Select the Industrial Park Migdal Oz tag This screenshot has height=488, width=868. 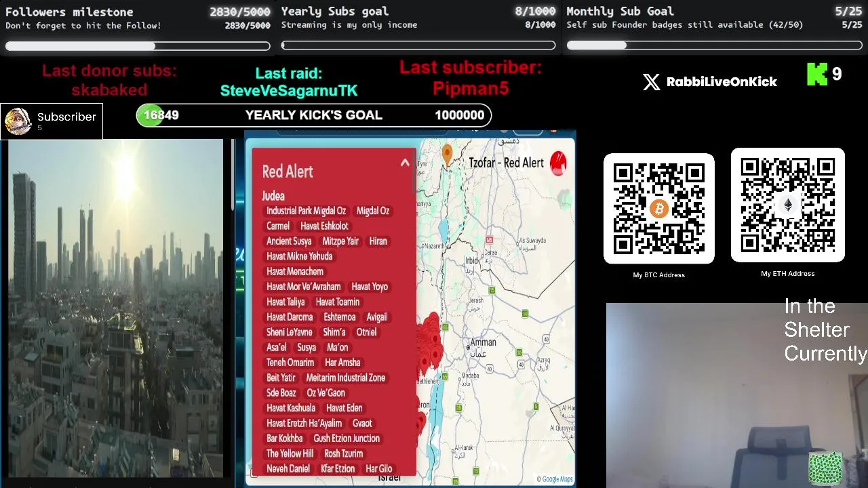point(306,211)
